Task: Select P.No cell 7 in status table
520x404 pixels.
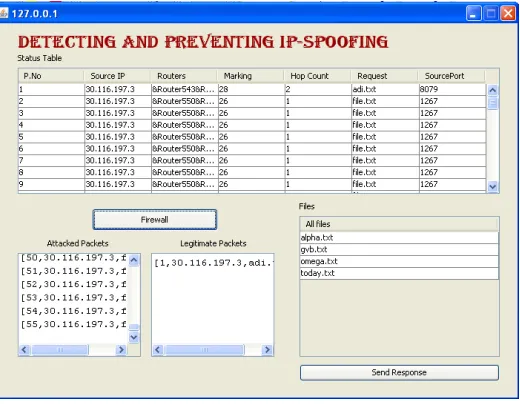Action: click(x=51, y=160)
